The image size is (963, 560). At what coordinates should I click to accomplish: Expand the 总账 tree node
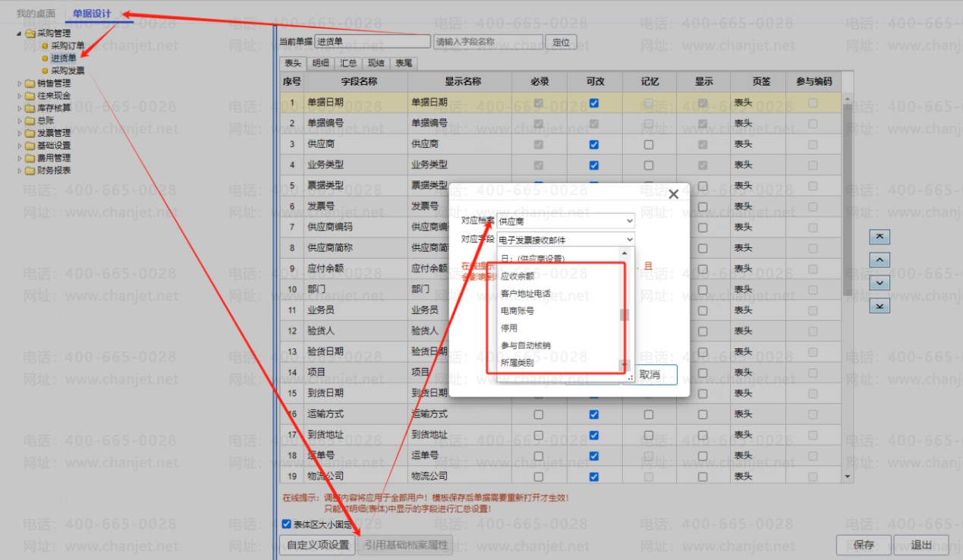19,121
